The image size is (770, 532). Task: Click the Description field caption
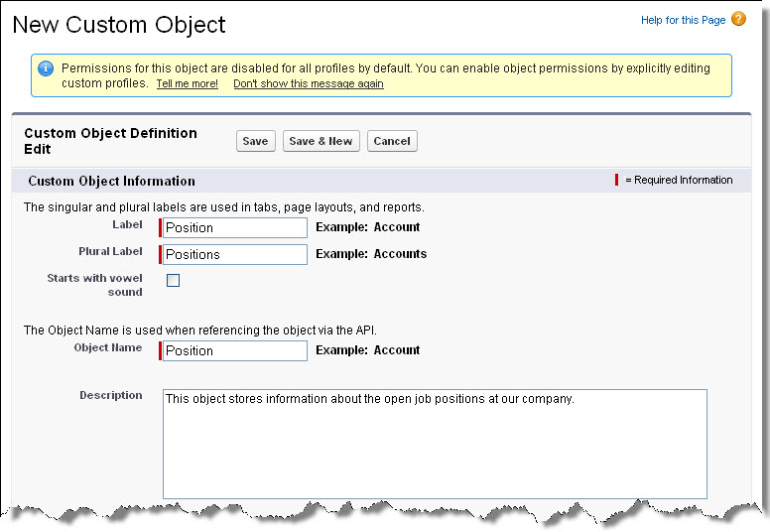click(111, 395)
